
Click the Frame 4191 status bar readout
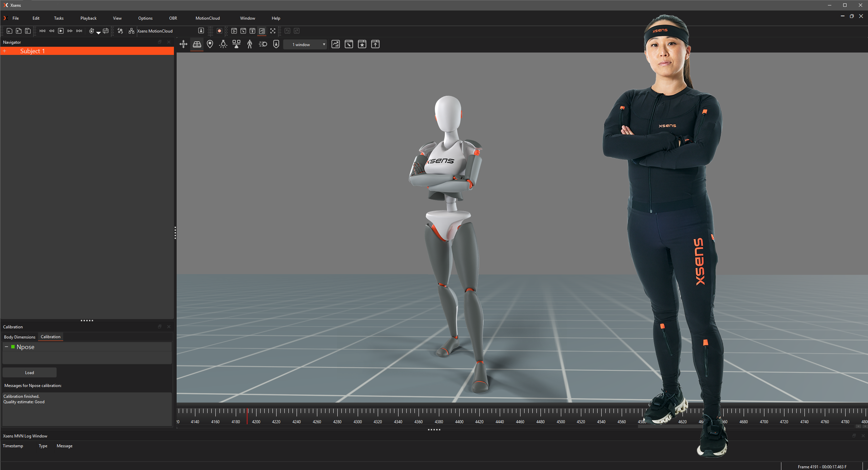pos(822,467)
